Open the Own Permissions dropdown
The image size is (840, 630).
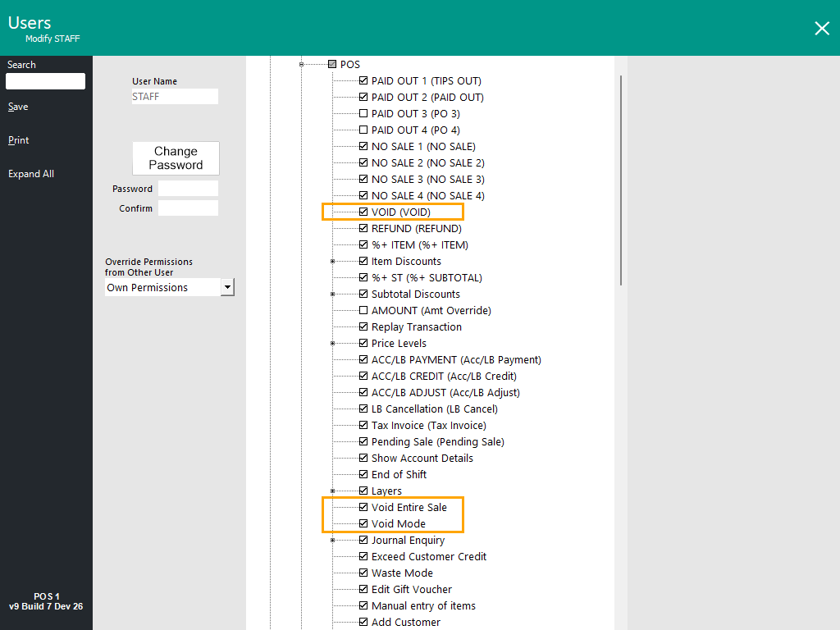(x=228, y=287)
